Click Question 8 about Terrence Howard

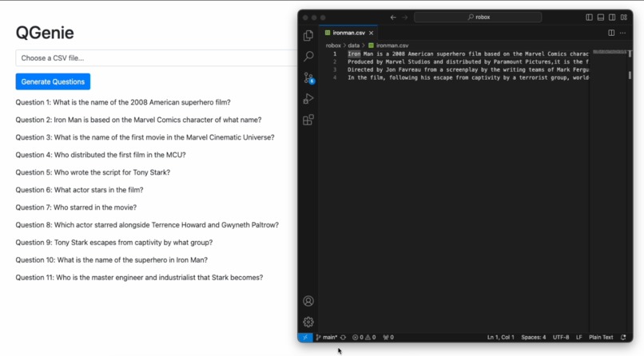coord(147,225)
